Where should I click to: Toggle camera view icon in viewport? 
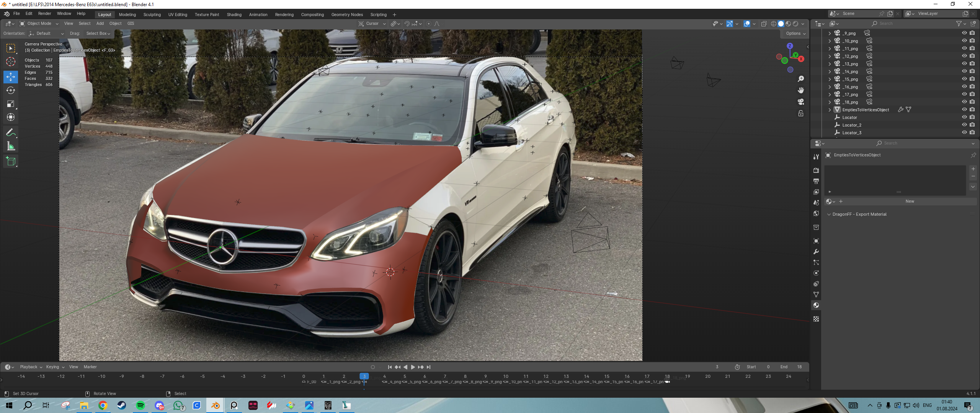click(800, 102)
